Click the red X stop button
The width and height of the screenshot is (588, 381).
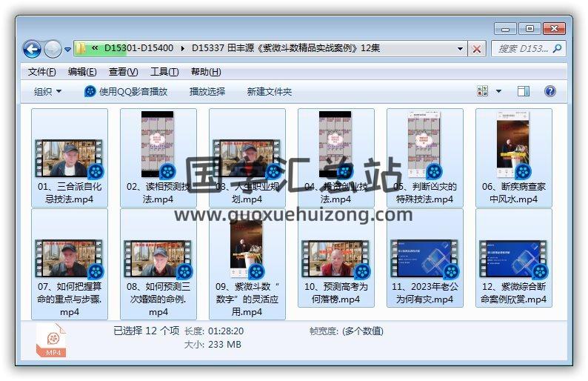[x=477, y=49]
